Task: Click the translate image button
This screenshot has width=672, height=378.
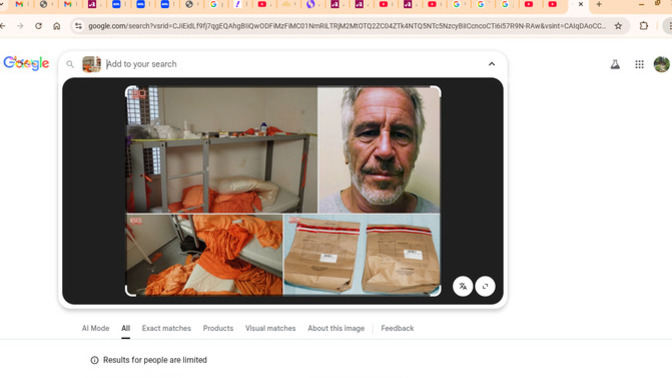Action: click(463, 286)
